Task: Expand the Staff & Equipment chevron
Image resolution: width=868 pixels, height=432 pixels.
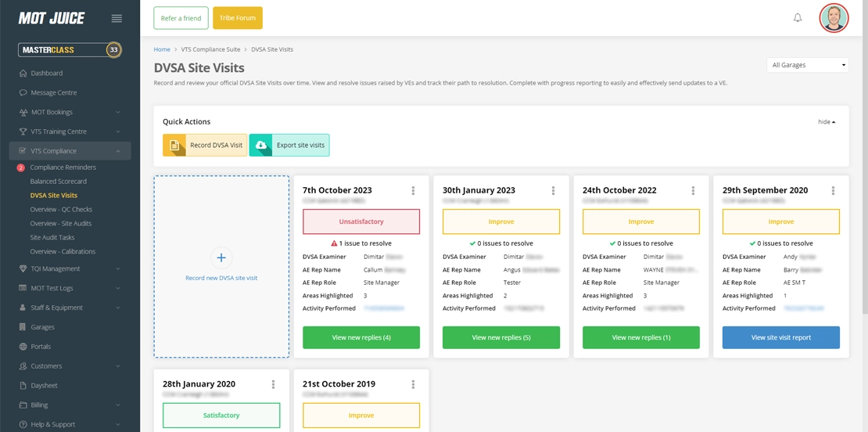Action: (x=118, y=308)
